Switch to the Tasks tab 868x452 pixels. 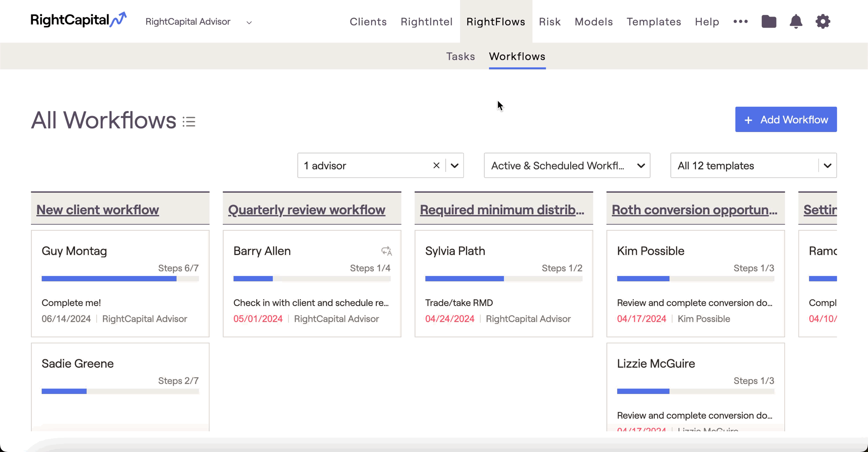[x=460, y=56]
